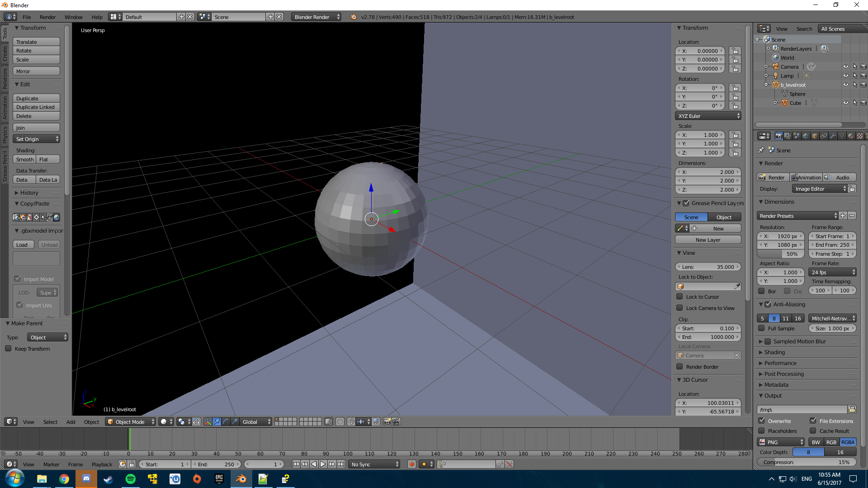Open Spotify from the Windows taskbar
The width and height of the screenshot is (868, 488).
click(x=131, y=479)
